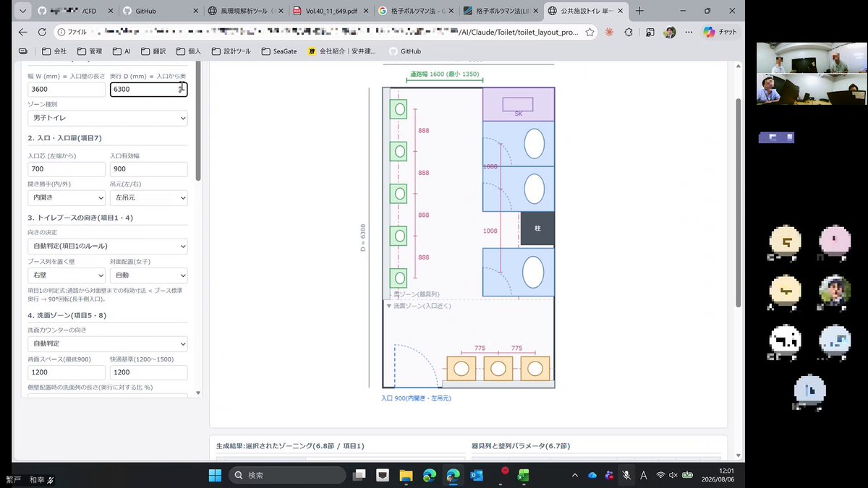
Task: Open the Claude extension icon in toolbar
Action: click(610, 33)
